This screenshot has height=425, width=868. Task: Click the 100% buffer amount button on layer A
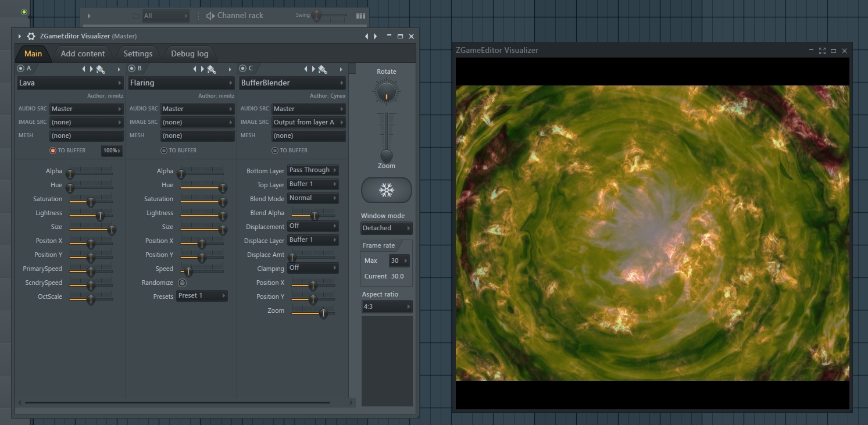click(111, 150)
